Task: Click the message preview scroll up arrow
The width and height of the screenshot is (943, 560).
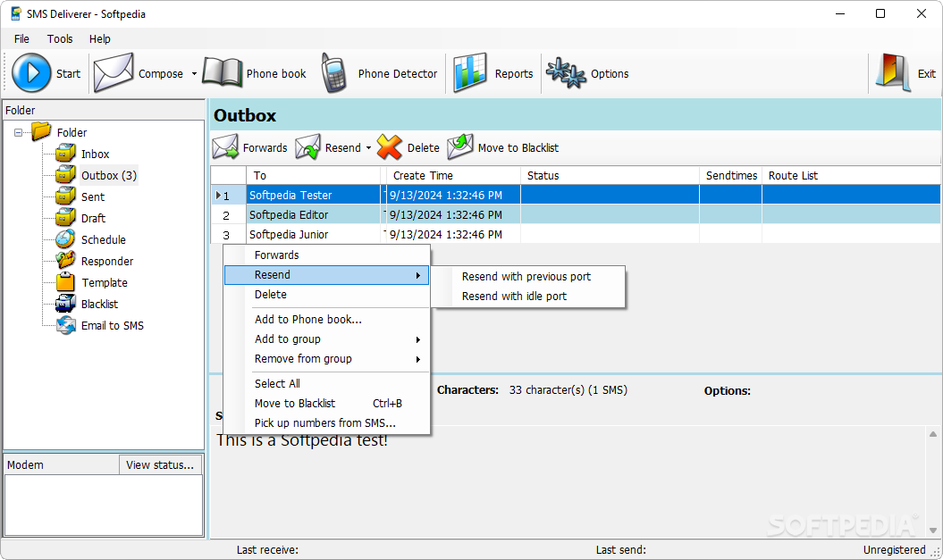Action: click(933, 434)
